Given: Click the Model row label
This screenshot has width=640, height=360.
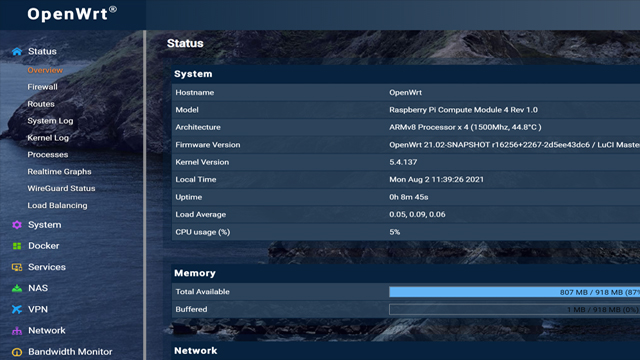Looking at the screenshot, I should click(187, 110).
